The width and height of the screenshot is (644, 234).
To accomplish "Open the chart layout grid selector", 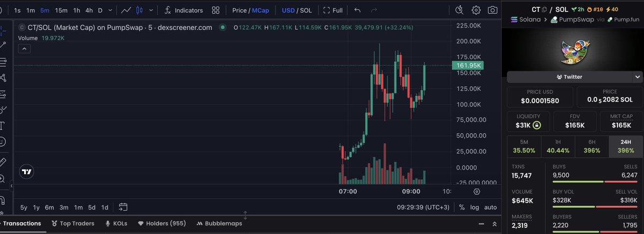I will [215, 10].
